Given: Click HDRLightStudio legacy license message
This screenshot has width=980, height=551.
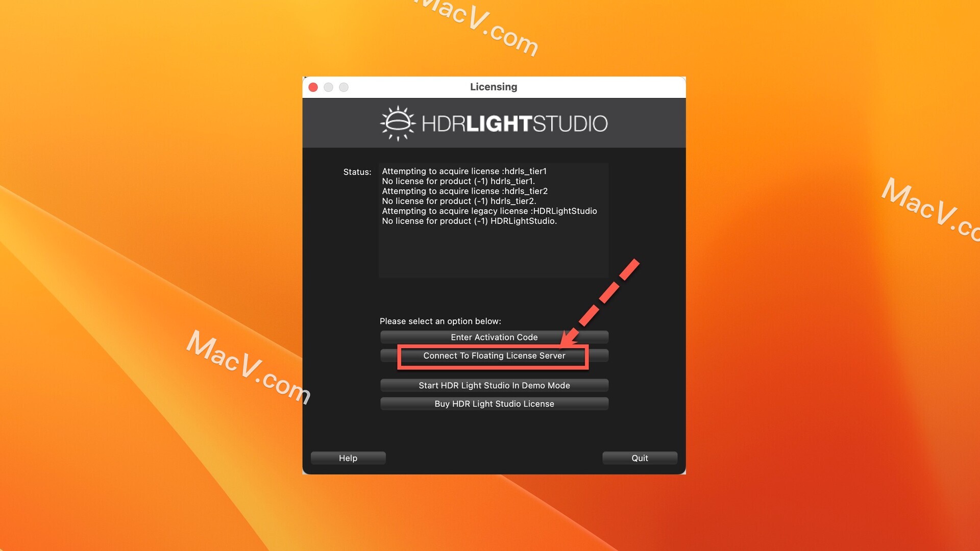Looking at the screenshot, I should tap(489, 211).
